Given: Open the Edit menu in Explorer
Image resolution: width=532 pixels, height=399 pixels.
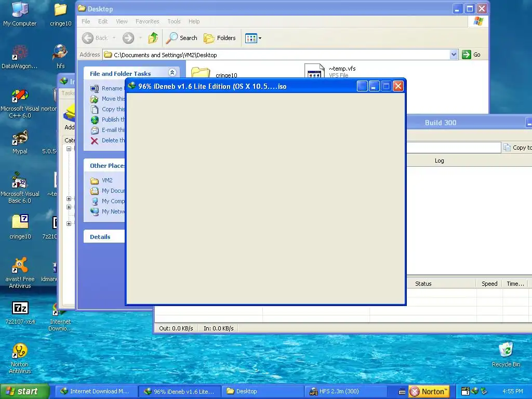Looking at the screenshot, I should pyautogui.click(x=103, y=21).
